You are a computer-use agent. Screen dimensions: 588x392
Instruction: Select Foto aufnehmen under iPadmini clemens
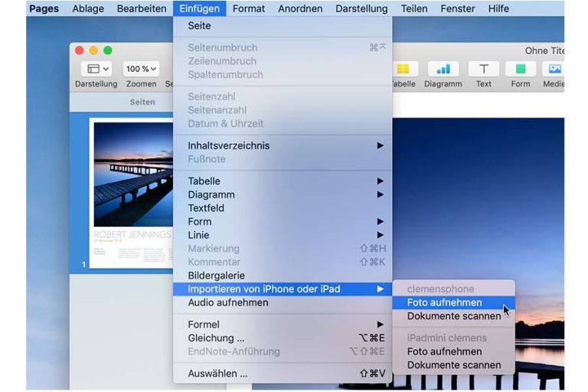(x=453, y=351)
